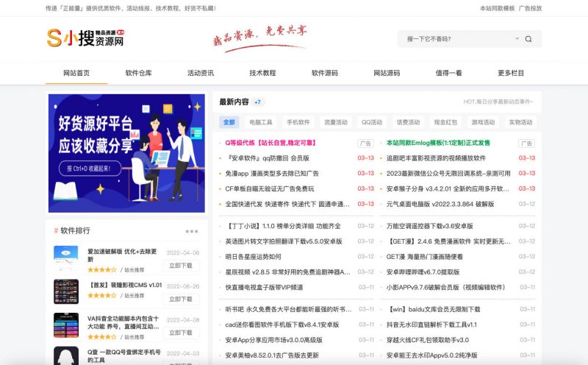This screenshot has width=588, height=365.
Task: Click the 小搜资源网 site logo
Action: 85,38
